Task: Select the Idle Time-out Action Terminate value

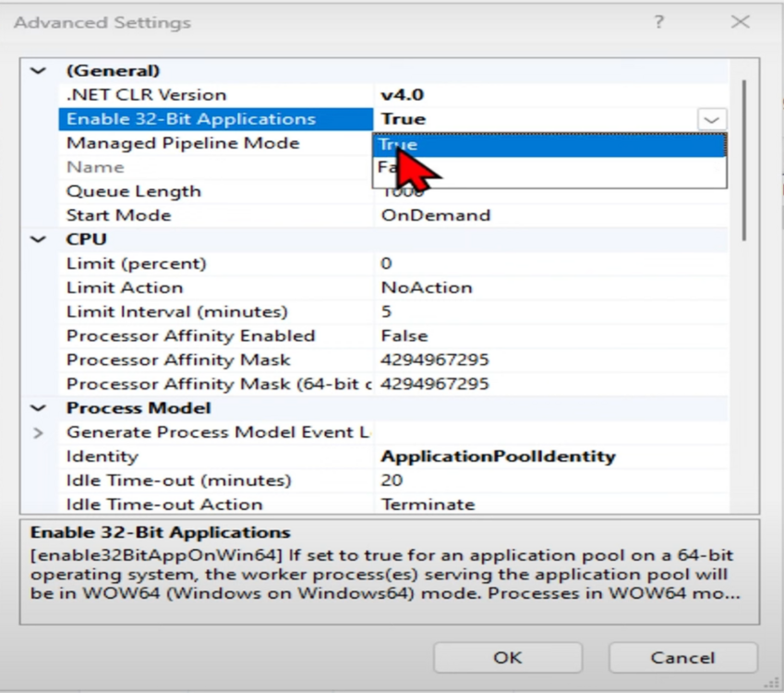Action: coord(428,505)
